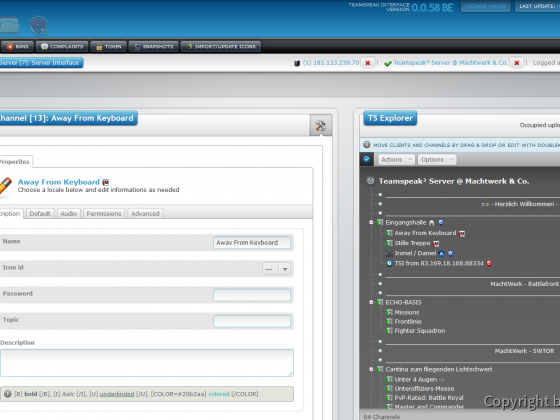This screenshot has height=420, width=560.
Task: Select the Frontlinie channel
Action: click(408, 321)
